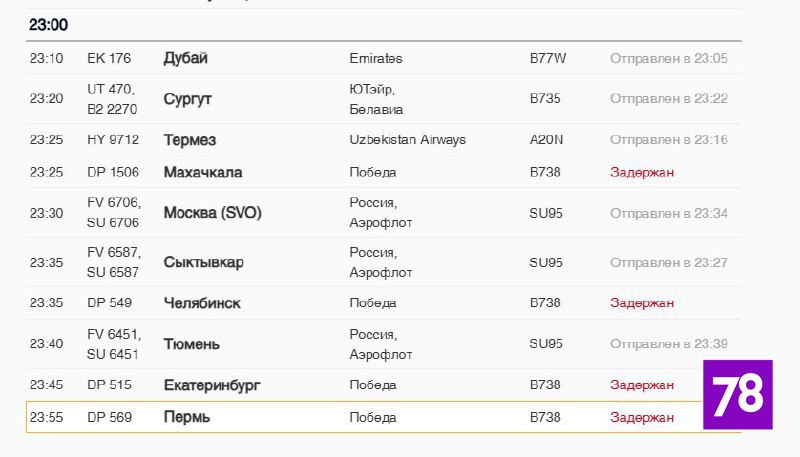Click the Москва (SVO) destination
The width and height of the screenshot is (800, 457).
[x=212, y=213]
